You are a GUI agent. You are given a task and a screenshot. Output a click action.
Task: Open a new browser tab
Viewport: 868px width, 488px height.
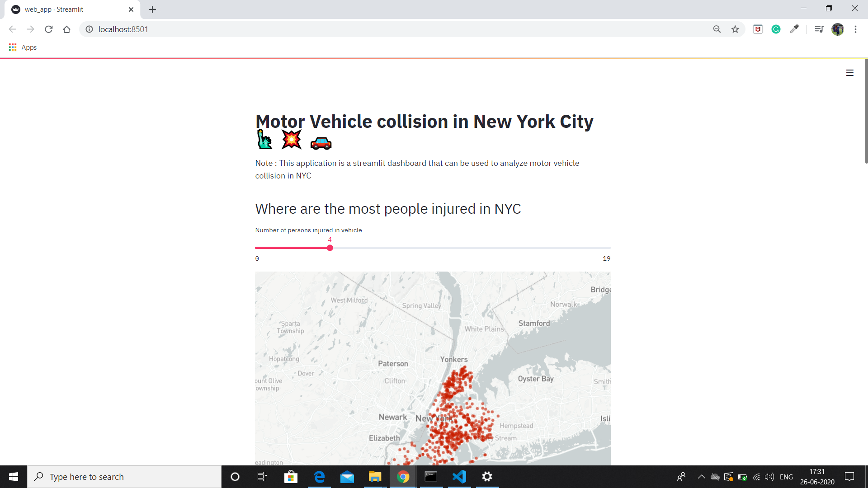pyautogui.click(x=153, y=9)
